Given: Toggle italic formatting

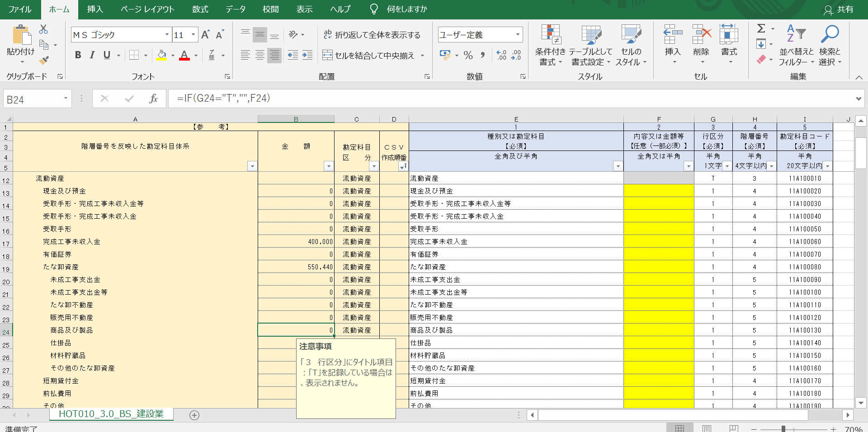Looking at the screenshot, I should point(92,55).
